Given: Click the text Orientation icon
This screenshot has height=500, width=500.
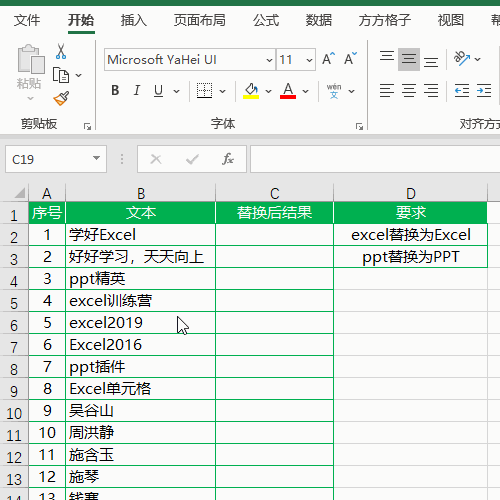Looking at the screenshot, I should pyautogui.click(x=462, y=58).
